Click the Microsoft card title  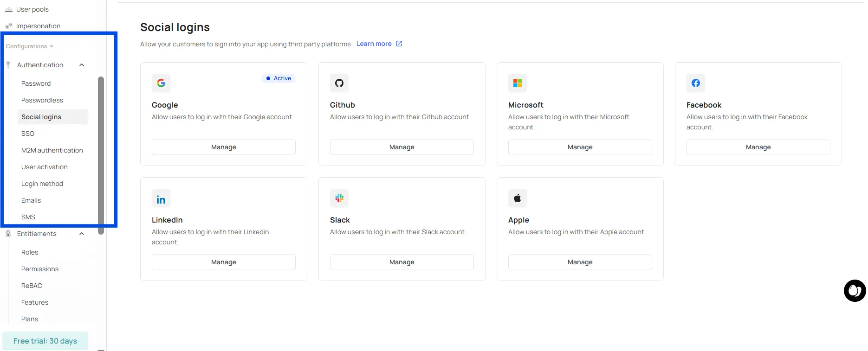tap(525, 105)
